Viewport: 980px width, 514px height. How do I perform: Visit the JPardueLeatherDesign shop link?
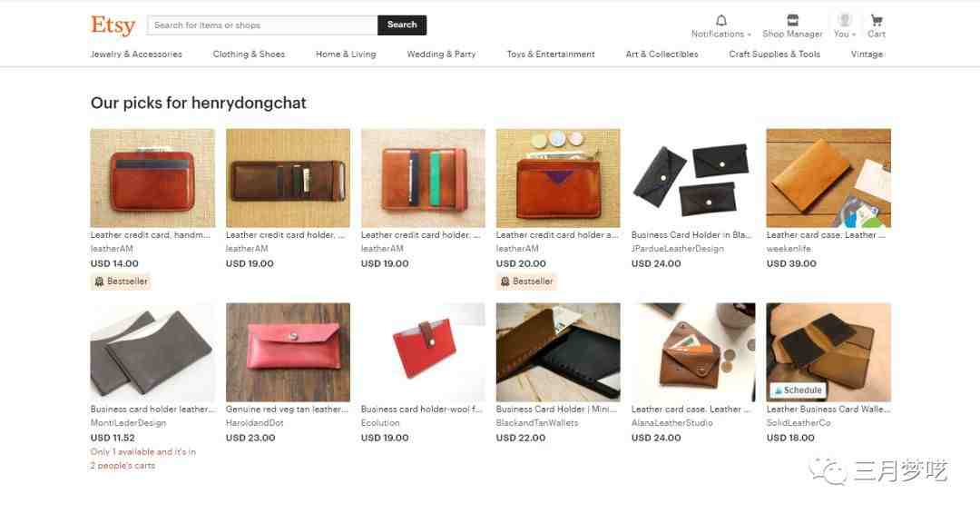(x=678, y=249)
